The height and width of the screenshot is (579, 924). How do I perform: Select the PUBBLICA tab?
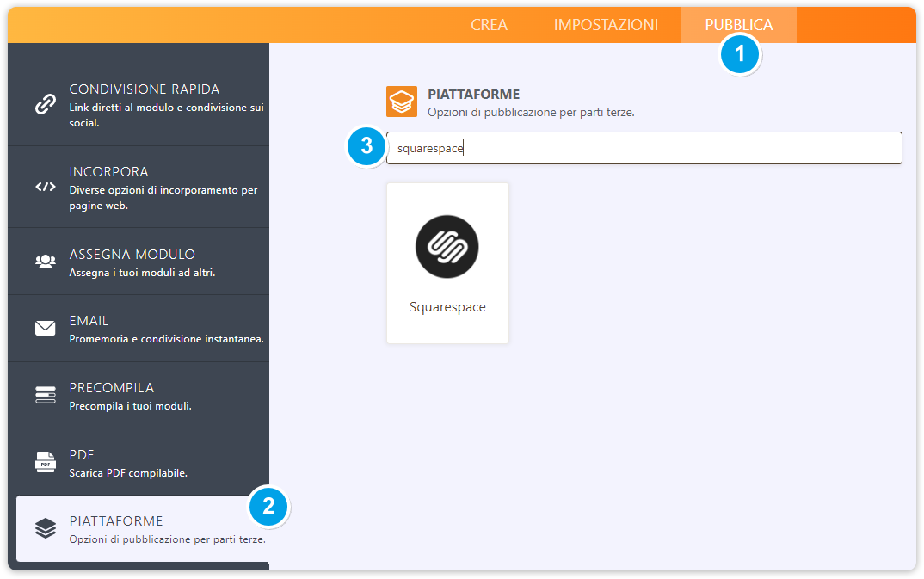[738, 25]
